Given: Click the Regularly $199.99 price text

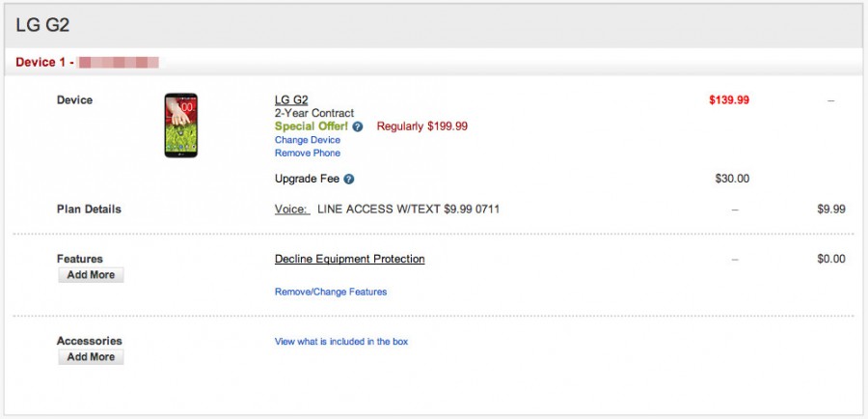Looking at the screenshot, I should click(x=421, y=126).
